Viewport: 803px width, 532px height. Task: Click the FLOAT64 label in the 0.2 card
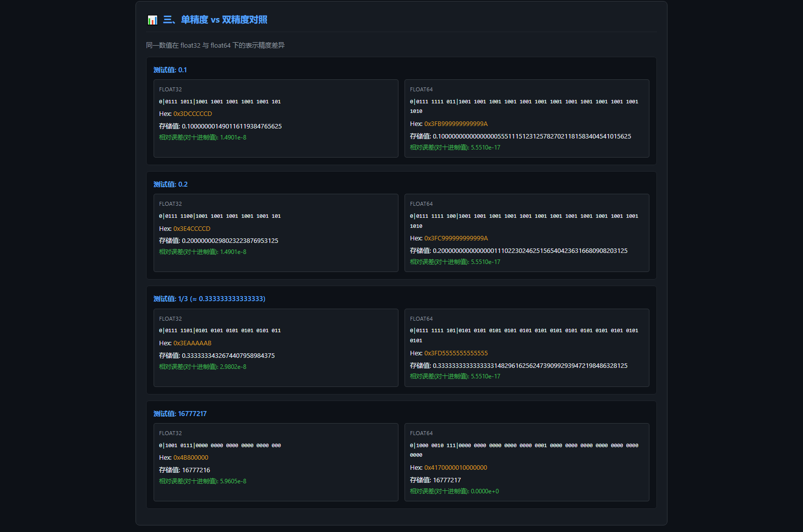coord(421,204)
